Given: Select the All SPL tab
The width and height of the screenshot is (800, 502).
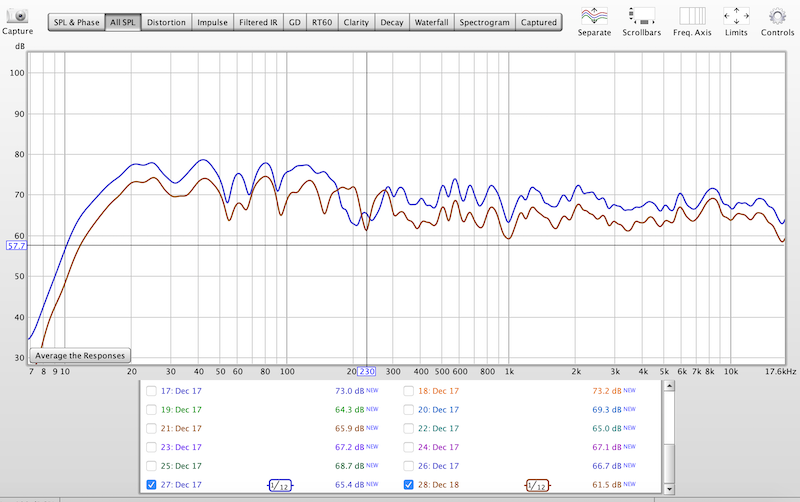Looking at the screenshot, I should tap(123, 22).
